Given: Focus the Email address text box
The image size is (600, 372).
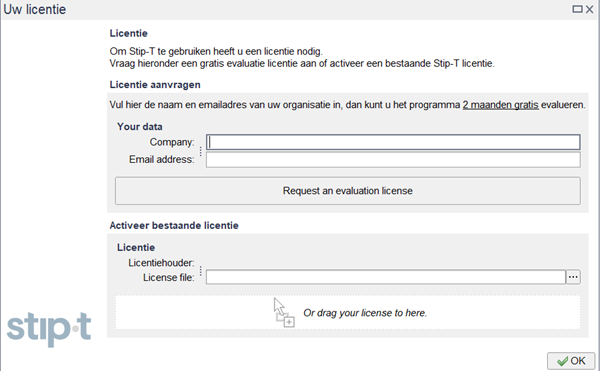Looking at the screenshot, I should point(393,160).
